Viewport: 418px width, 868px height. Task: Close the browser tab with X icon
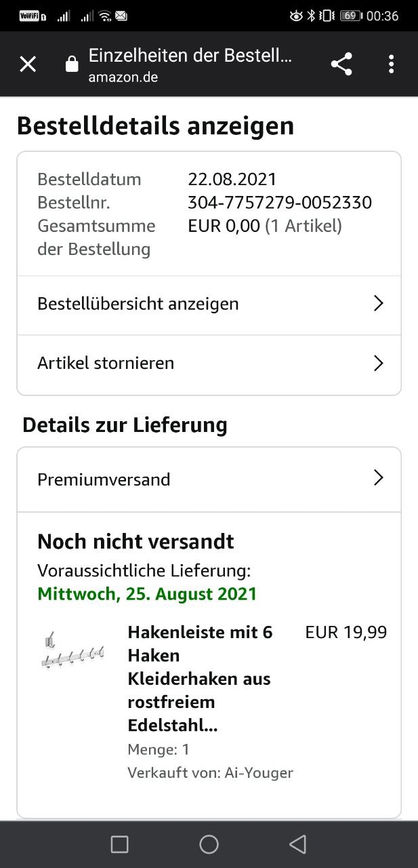tap(28, 64)
